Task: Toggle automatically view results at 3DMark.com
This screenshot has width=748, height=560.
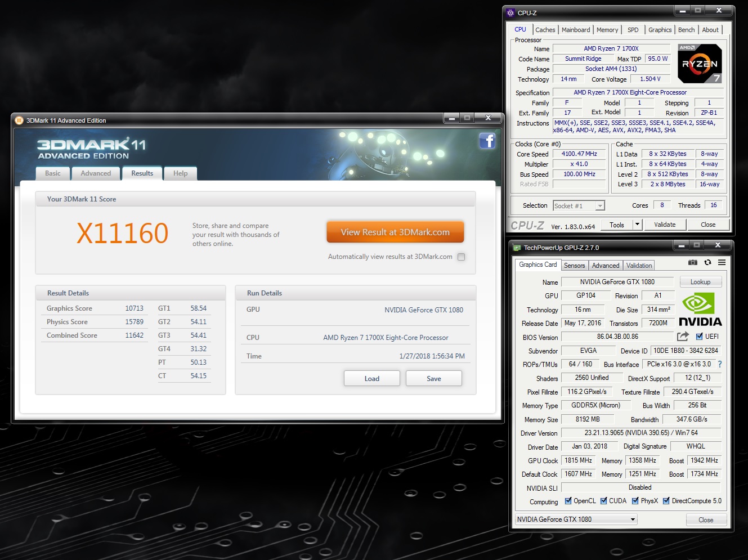Action: 461,257
